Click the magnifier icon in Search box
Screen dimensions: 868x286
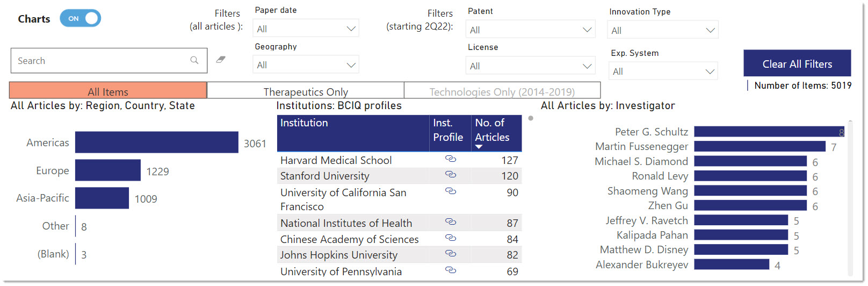coord(194,60)
